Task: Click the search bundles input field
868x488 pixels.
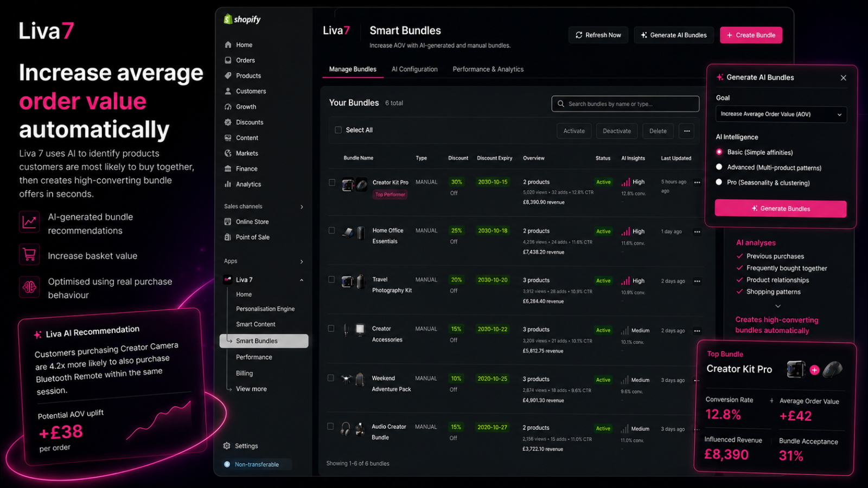Action: [x=626, y=104]
